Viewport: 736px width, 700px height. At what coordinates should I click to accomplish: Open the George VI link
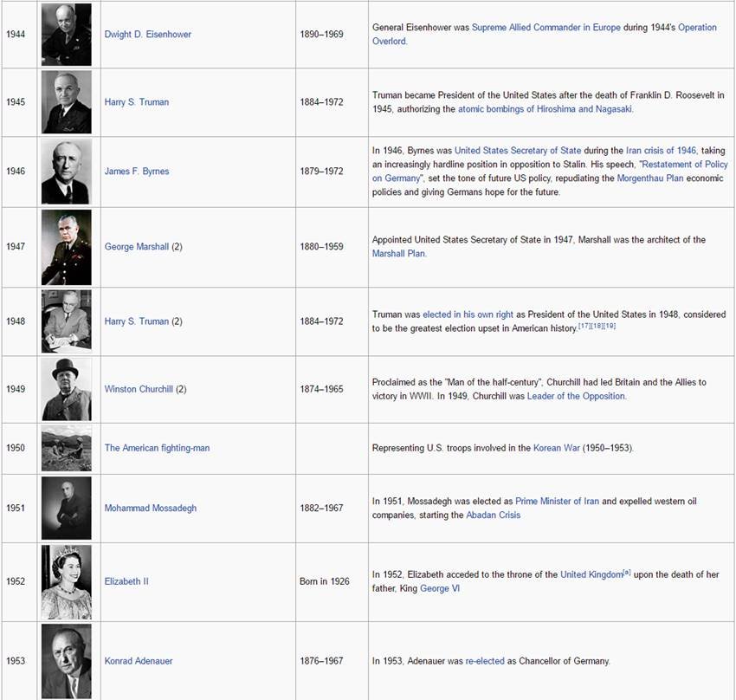pos(435,588)
